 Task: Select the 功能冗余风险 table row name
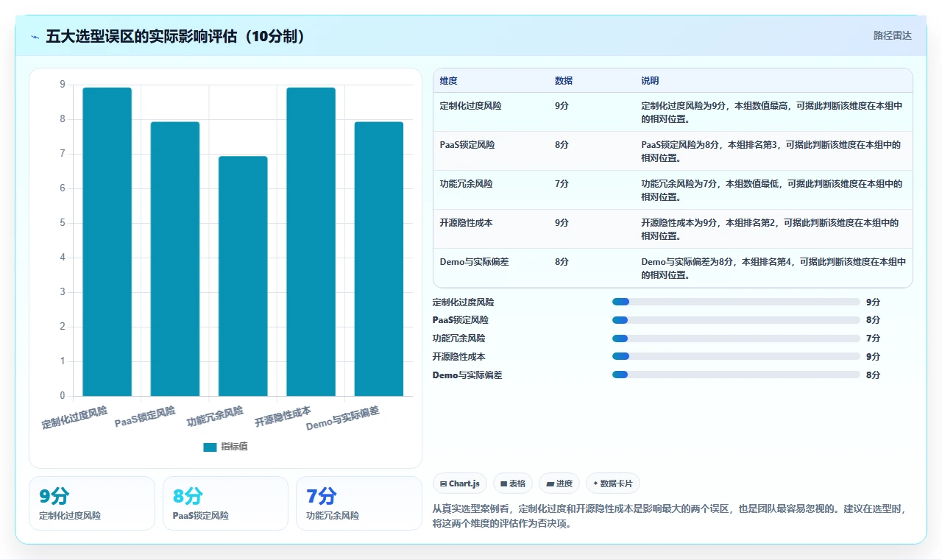pos(466,184)
